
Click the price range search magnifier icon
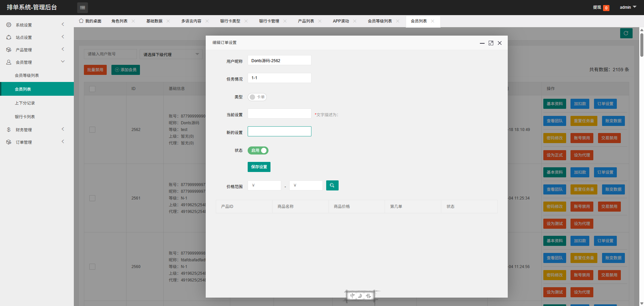332,185
